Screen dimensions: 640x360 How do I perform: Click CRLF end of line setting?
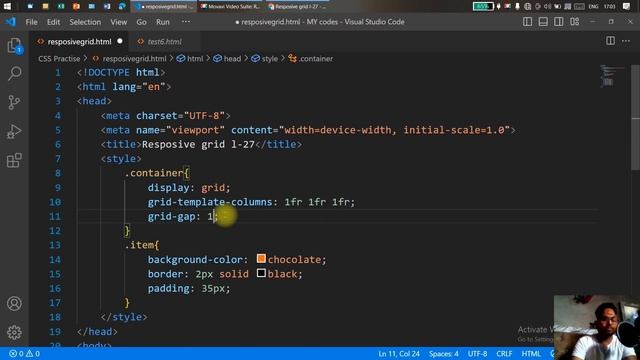coord(504,354)
